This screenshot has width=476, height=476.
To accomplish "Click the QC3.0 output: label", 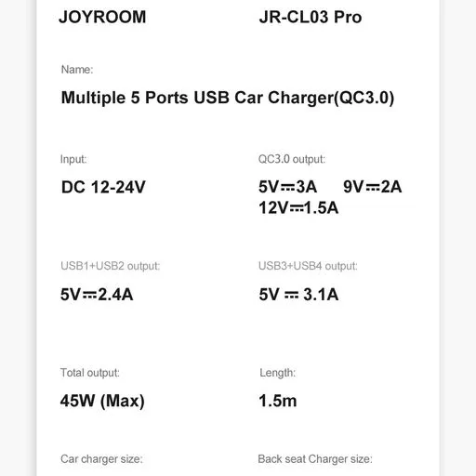I will point(292,159).
